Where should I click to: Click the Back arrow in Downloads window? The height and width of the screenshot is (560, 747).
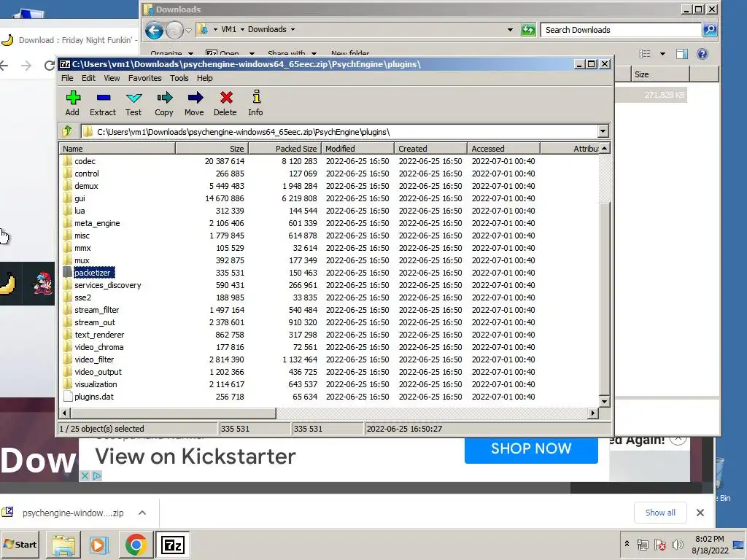tap(155, 30)
